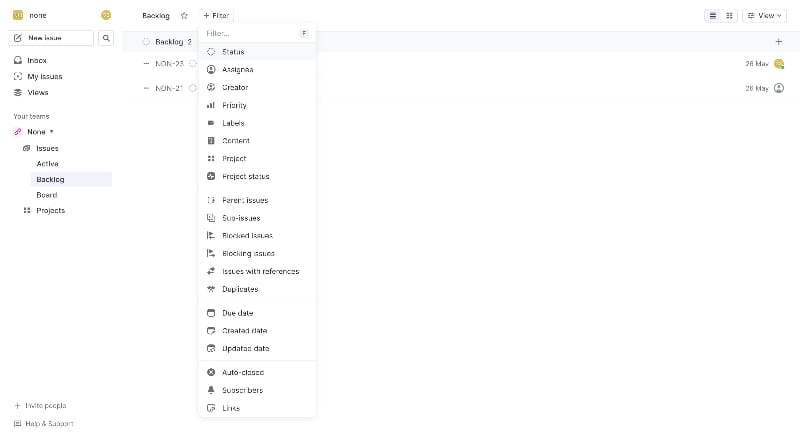Click the Created date calendar icon
Viewport: 800px width, 442px height.
click(211, 331)
